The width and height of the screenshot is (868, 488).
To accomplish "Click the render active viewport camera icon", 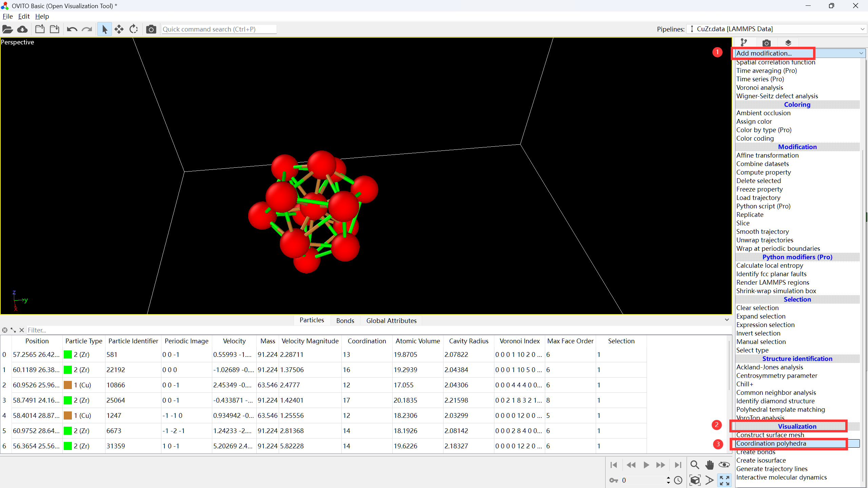I will click(151, 29).
